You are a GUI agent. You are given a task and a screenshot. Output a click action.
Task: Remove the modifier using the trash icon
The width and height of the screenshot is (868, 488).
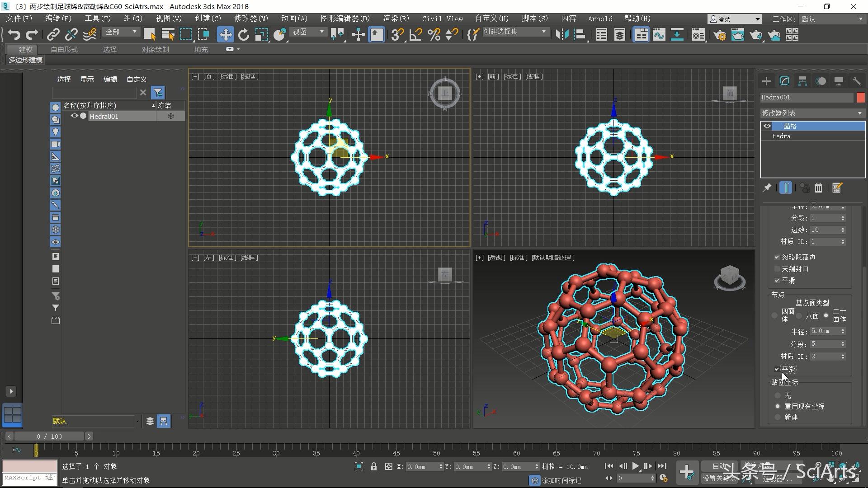point(818,188)
